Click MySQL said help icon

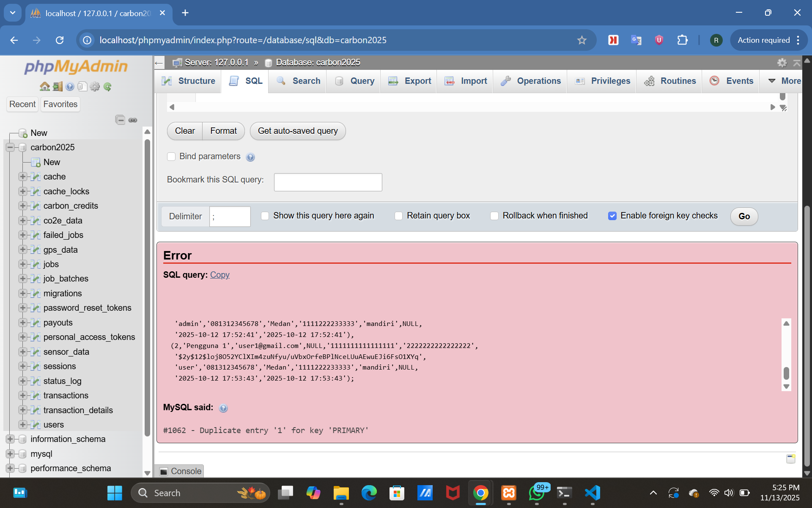coord(223,408)
